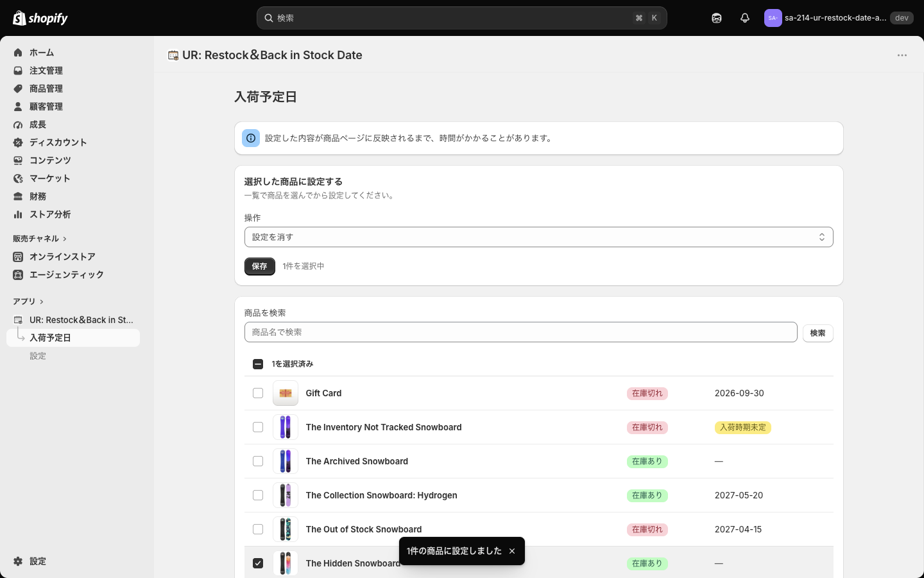The image size is (924, 578).
Task: Click the エージェンティック channel icon
Action: (x=18, y=275)
